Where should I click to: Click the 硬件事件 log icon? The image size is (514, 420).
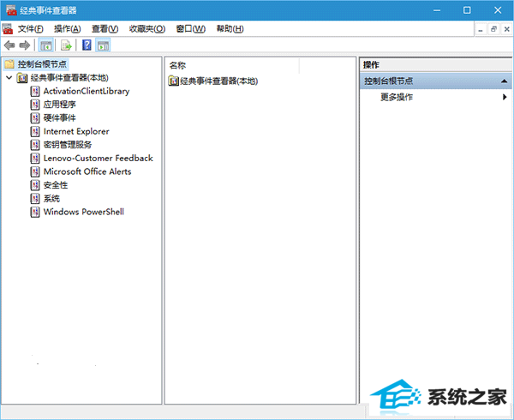pos(35,118)
